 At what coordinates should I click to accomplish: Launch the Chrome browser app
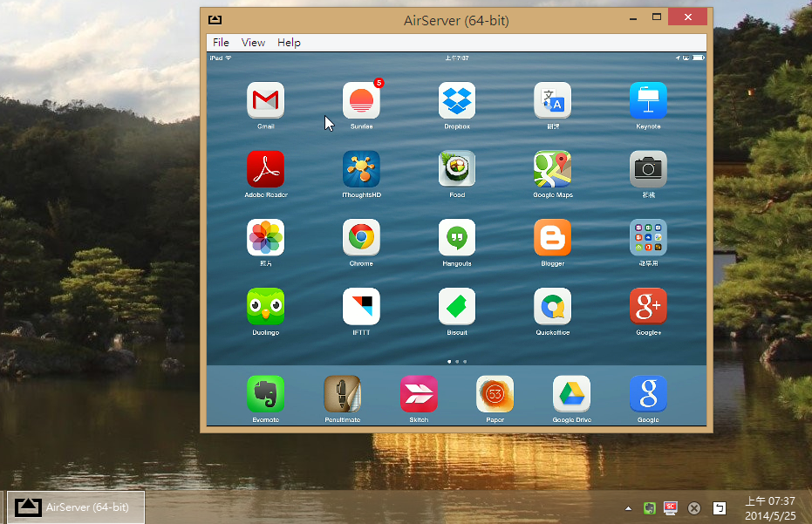coord(361,238)
